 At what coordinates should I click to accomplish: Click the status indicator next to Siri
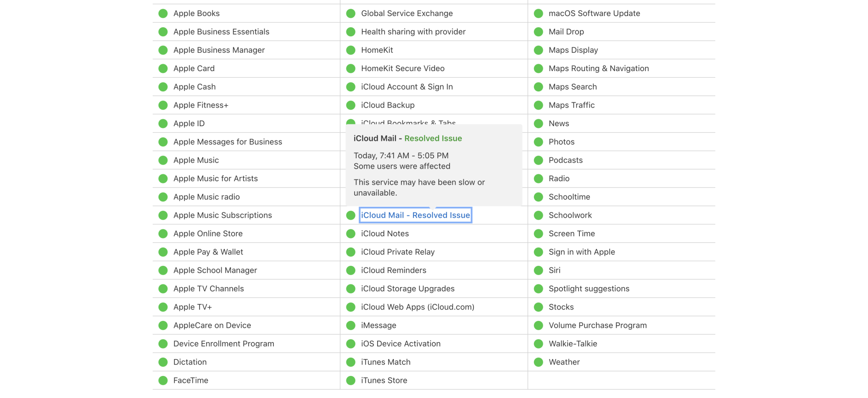[x=539, y=271]
